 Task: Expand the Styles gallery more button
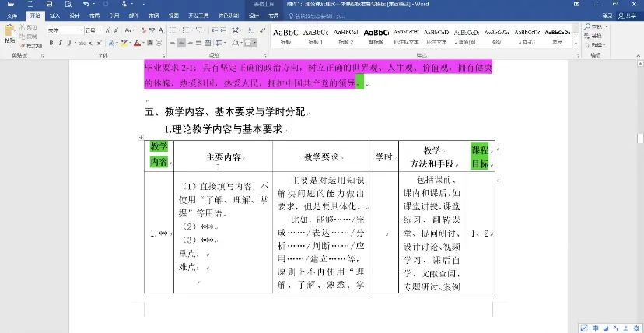[576, 44]
